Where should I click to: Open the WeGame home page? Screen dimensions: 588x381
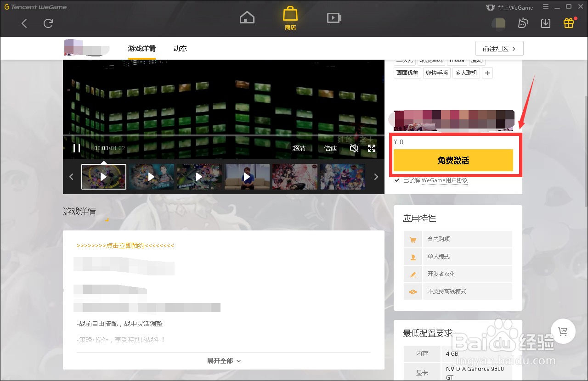(x=247, y=18)
